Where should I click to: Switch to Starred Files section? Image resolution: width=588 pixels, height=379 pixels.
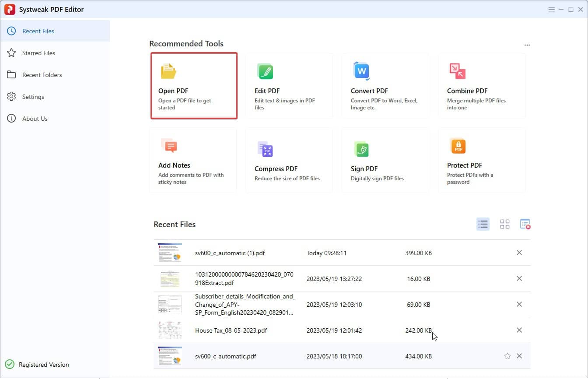38,53
